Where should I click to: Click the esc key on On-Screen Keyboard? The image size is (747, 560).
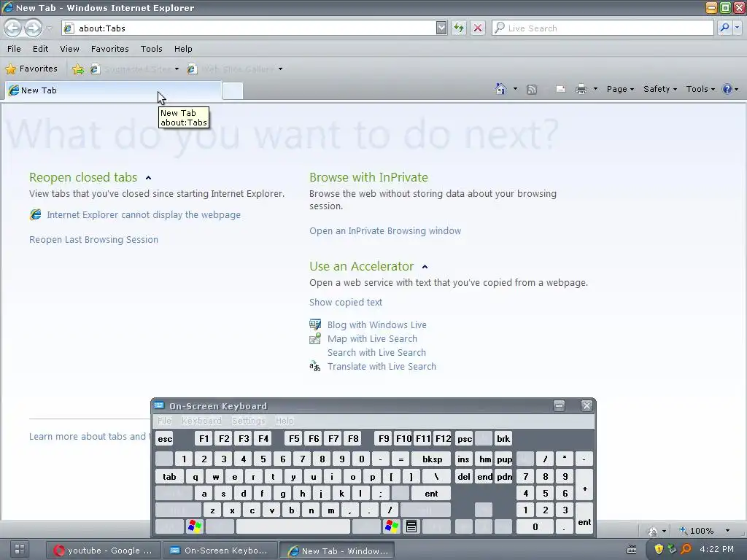(x=165, y=438)
